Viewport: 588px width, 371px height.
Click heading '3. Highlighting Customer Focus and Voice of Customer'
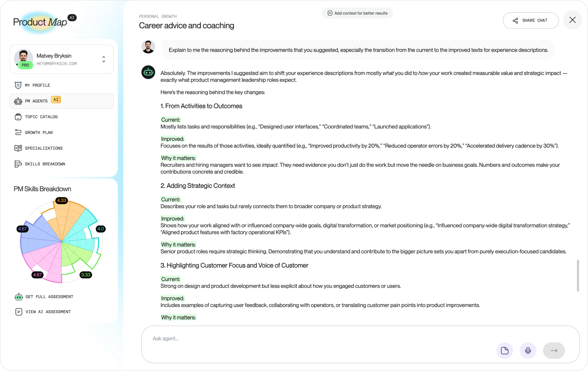(234, 265)
